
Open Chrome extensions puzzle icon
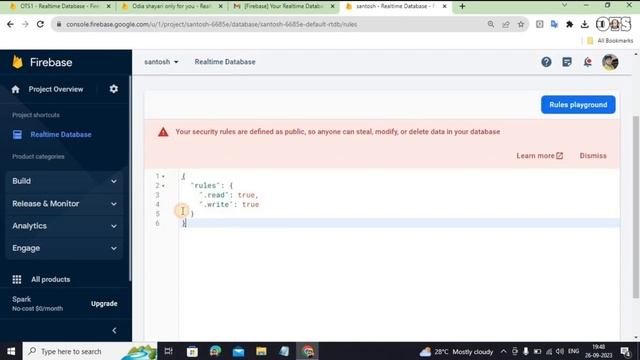(569, 24)
